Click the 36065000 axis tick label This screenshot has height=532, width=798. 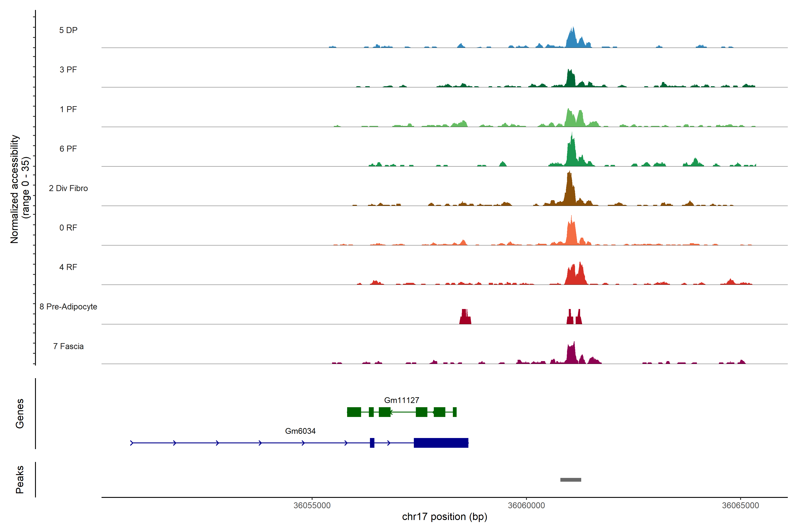click(x=740, y=505)
